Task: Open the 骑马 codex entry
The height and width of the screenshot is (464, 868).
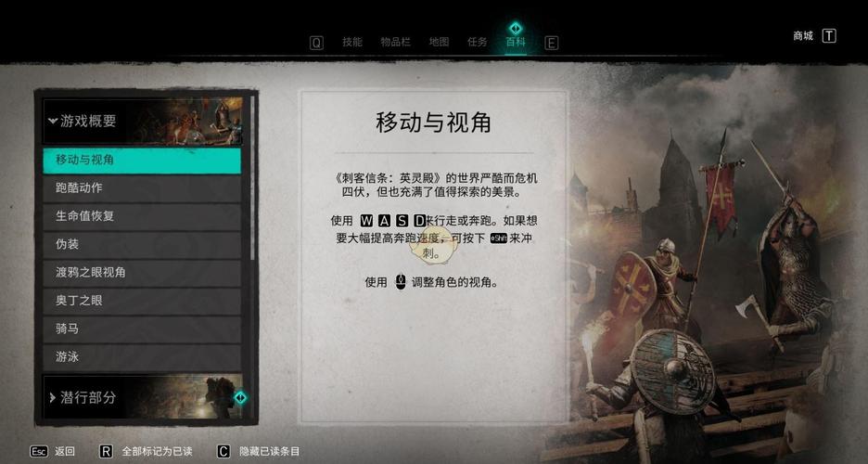Action: coord(142,329)
